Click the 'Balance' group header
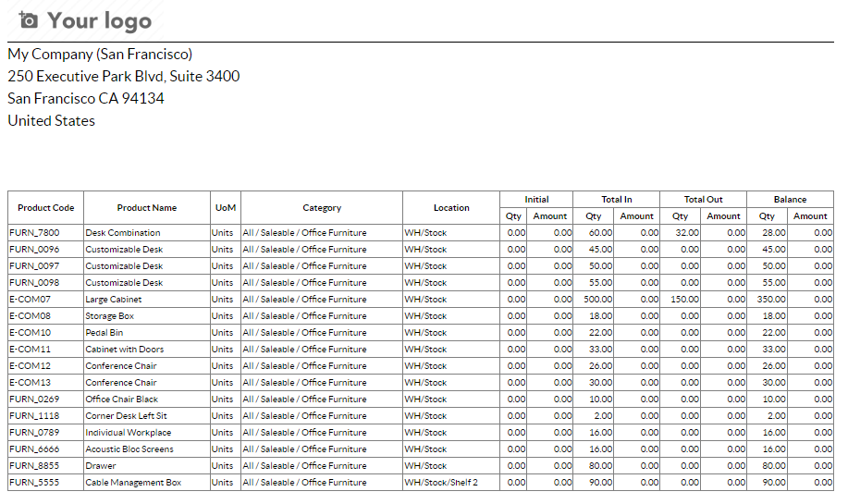 click(x=790, y=200)
